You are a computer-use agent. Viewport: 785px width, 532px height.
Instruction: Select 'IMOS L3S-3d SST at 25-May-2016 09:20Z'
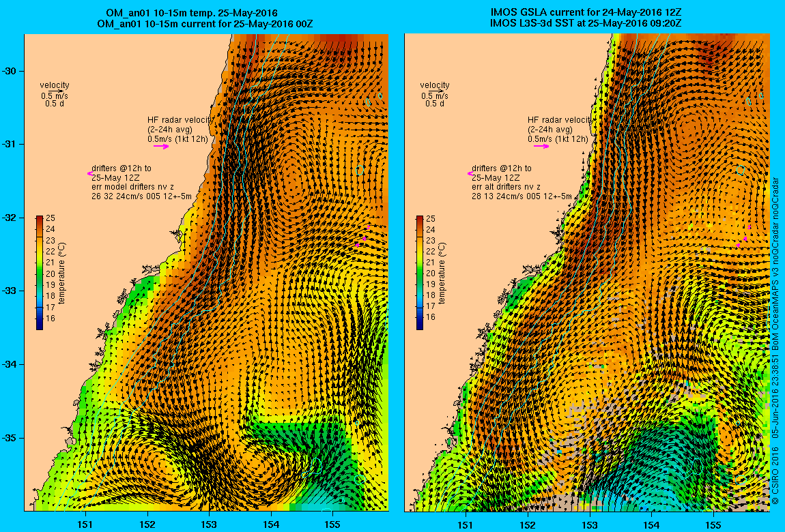tap(586, 23)
